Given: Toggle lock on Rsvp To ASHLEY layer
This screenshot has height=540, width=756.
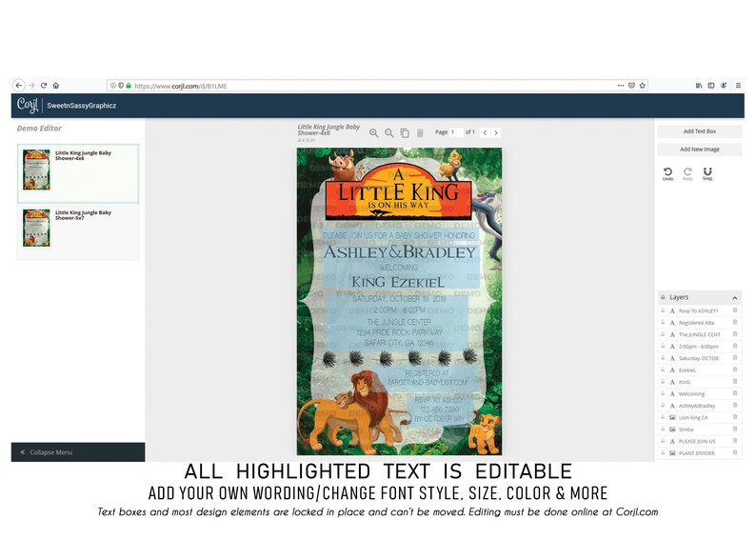Looking at the screenshot, I should [663, 310].
